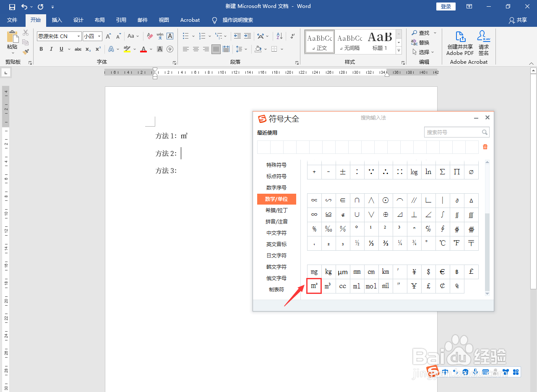This screenshot has height=392, width=537.
Task: Click the Clear Formatting eraser icon
Action: 150,36
